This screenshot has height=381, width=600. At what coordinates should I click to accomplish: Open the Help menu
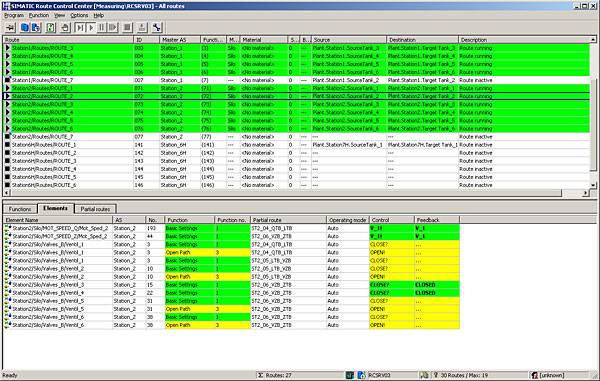99,15
